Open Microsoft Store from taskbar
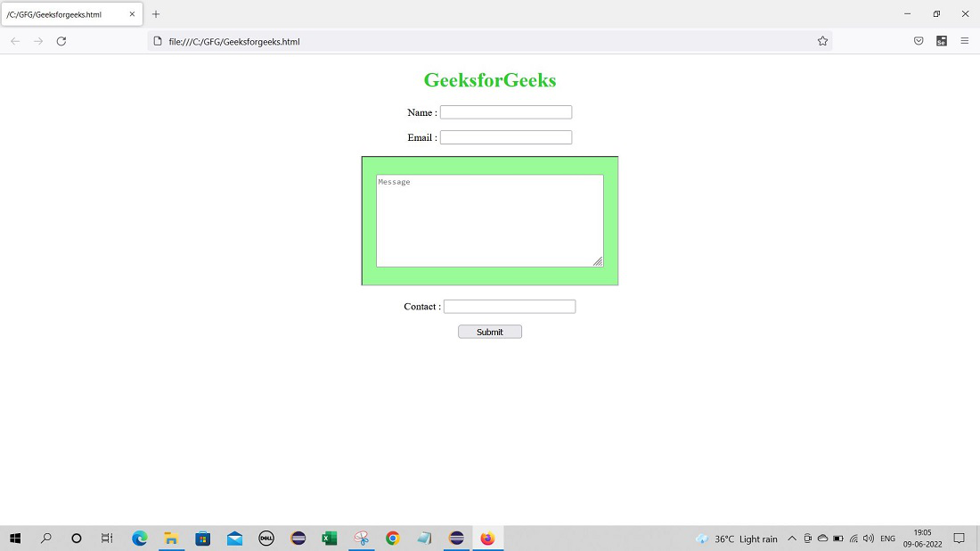Image resolution: width=980 pixels, height=551 pixels. 203,539
